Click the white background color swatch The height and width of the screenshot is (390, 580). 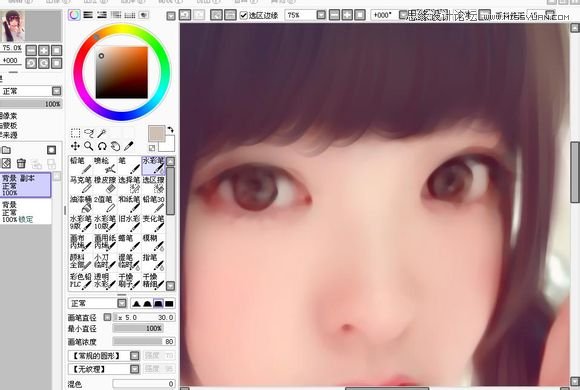[x=167, y=144]
